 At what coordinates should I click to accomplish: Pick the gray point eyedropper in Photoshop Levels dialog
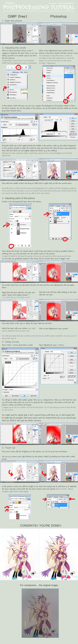point(73,134)
